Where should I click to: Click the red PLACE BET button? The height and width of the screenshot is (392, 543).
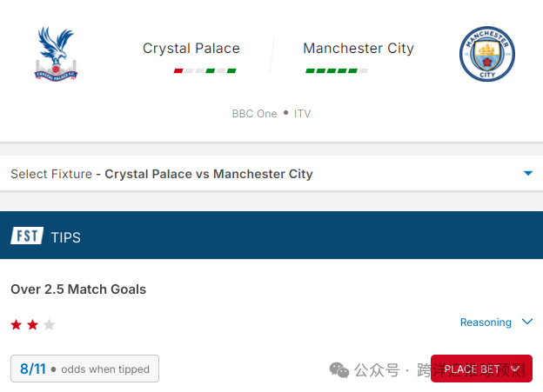pyautogui.click(x=481, y=369)
